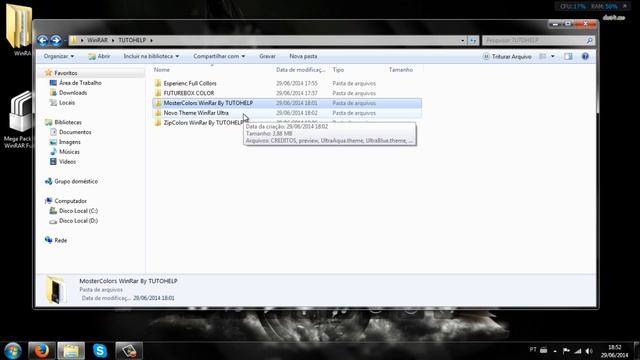Sort by the Tipo column header
This screenshot has height=360, width=640.
pyautogui.click(x=338, y=70)
